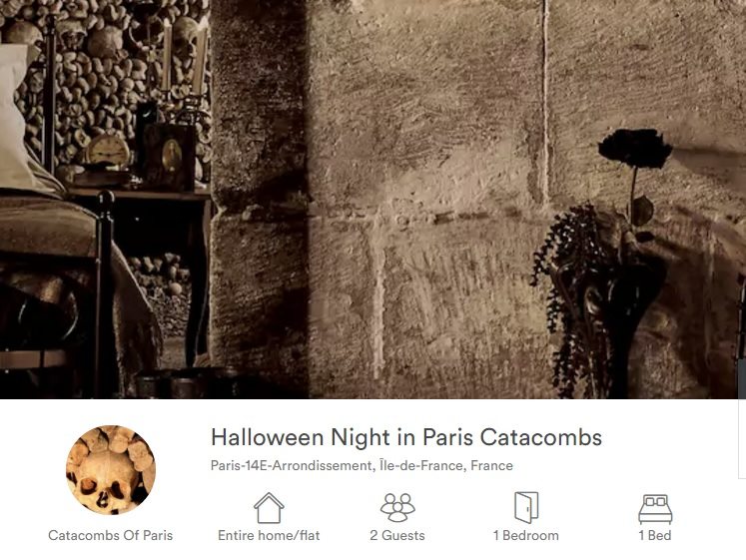Open the Paris-14E-Arrondissement location link

coord(362,465)
